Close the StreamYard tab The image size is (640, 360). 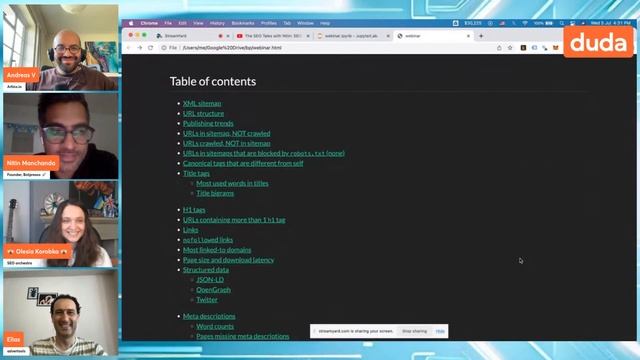tap(228, 36)
